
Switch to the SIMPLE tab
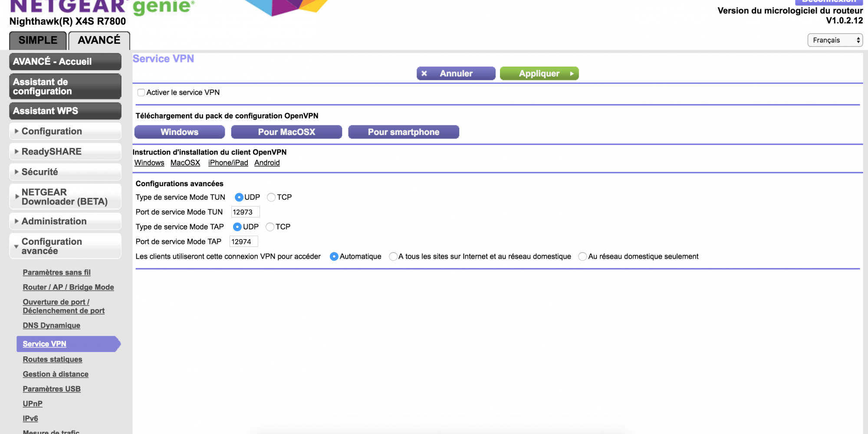pos(38,40)
